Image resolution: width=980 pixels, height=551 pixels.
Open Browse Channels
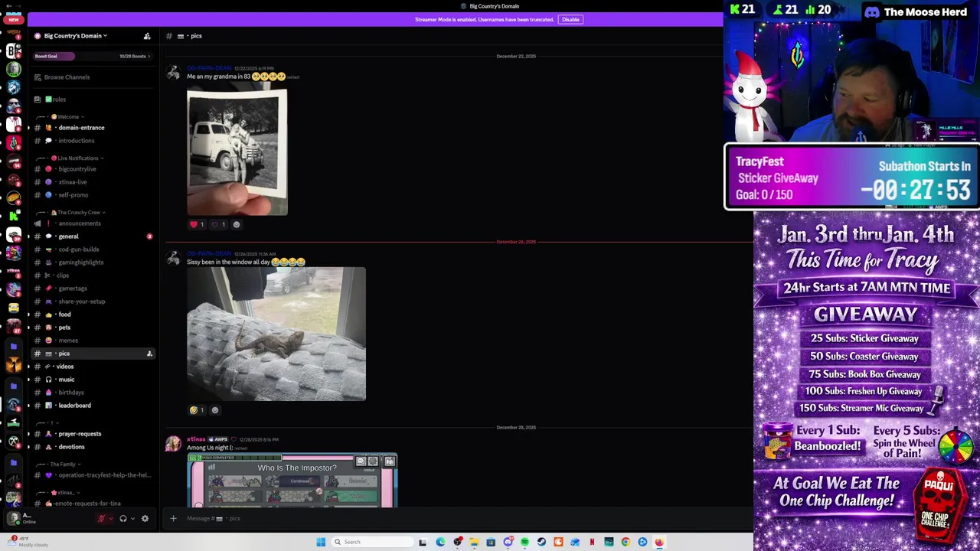point(67,77)
